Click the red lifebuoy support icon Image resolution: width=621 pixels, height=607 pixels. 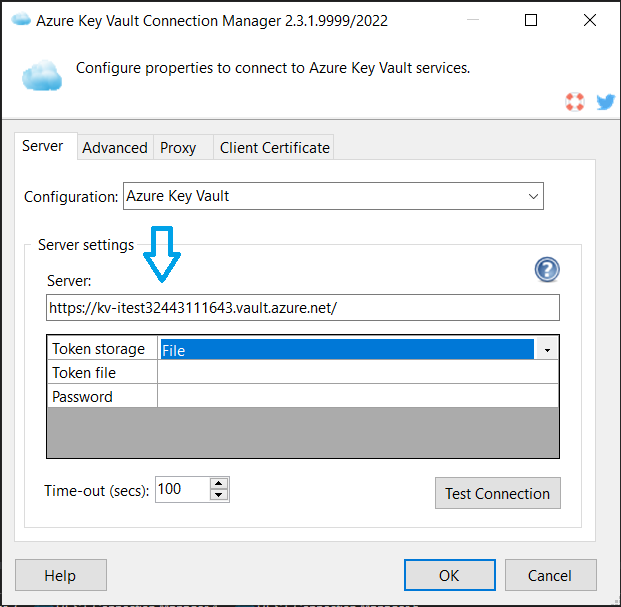[574, 101]
